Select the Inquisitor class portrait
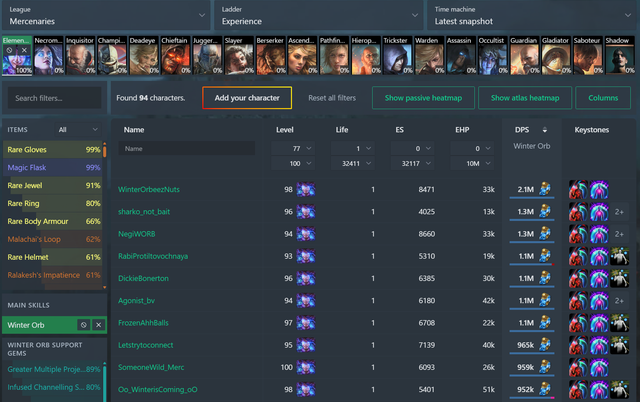The height and width of the screenshot is (402, 640). [80, 56]
